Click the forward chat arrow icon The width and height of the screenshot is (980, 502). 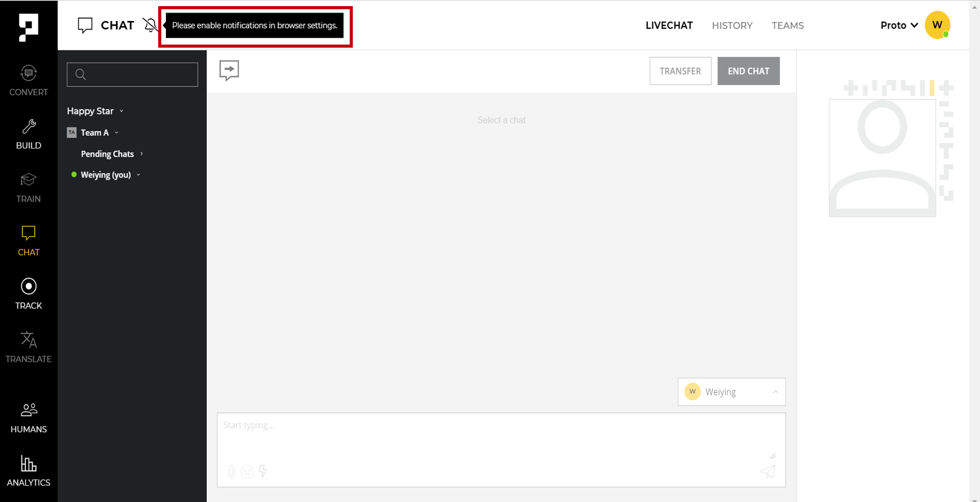click(x=229, y=71)
